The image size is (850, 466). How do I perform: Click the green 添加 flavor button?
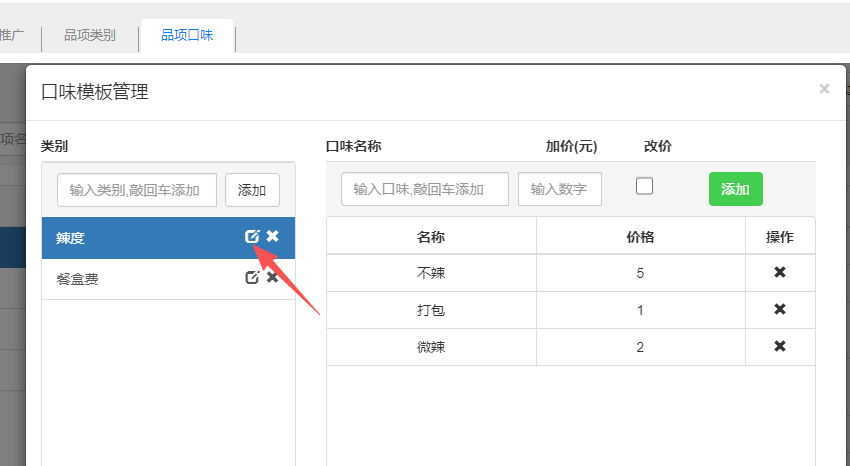click(x=735, y=189)
